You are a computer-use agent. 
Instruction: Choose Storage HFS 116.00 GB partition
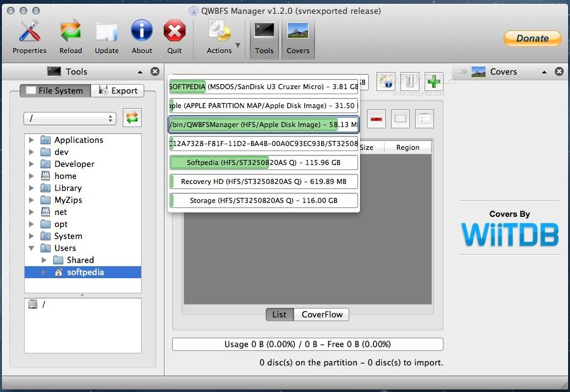pyautogui.click(x=264, y=200)
